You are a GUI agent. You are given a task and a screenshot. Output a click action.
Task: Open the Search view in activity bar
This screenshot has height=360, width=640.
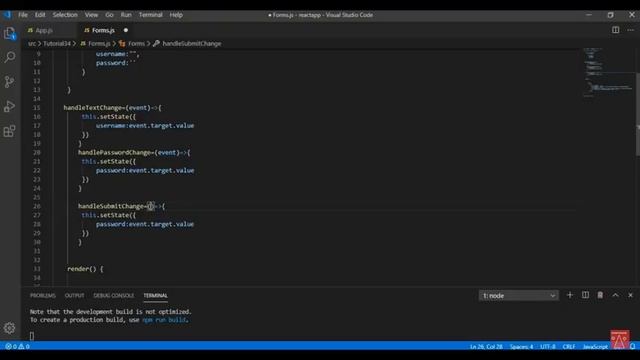(9, 57)
